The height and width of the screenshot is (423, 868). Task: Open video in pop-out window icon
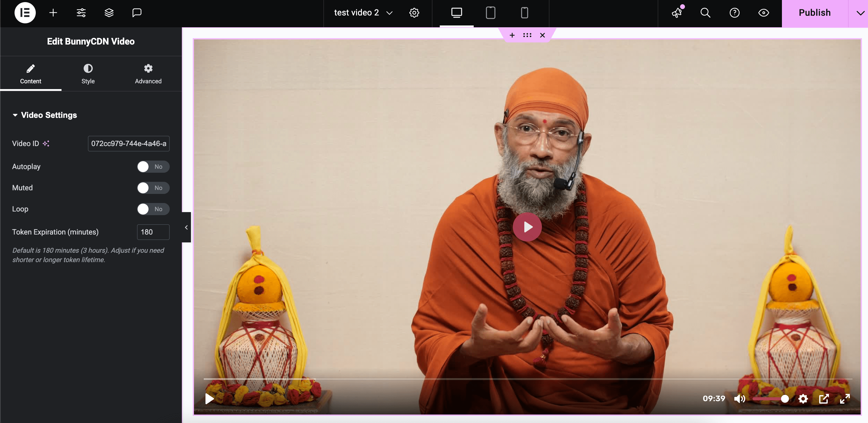(824, 399)
